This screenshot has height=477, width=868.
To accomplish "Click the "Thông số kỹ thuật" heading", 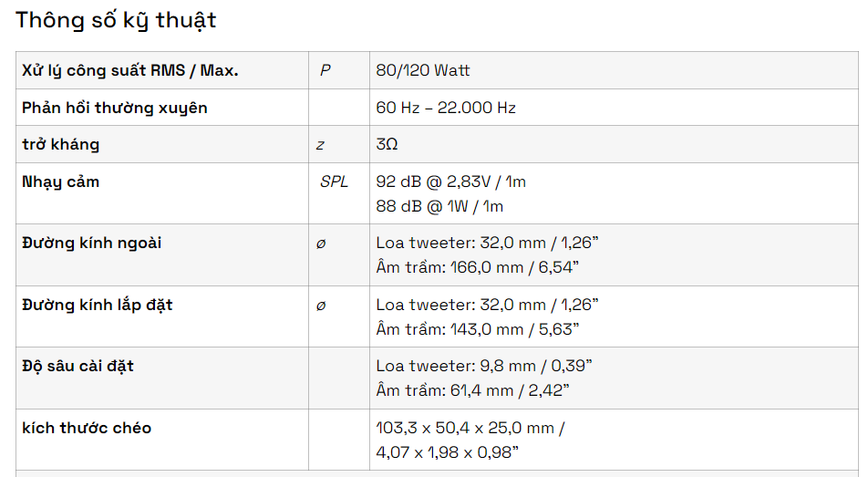I will (x=116, y=20).
